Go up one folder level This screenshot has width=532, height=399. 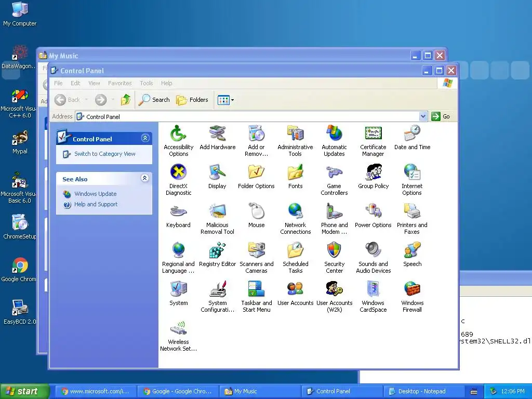(x=126, y=100)
